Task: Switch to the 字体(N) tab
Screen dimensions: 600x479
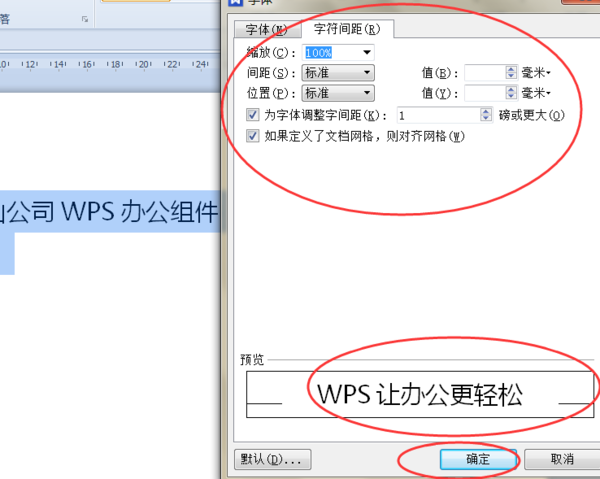Action: tap(267, 29)
